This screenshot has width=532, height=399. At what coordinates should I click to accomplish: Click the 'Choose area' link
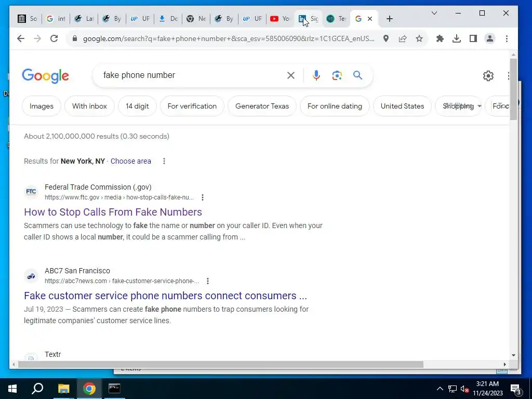click(x=130, y=161)
